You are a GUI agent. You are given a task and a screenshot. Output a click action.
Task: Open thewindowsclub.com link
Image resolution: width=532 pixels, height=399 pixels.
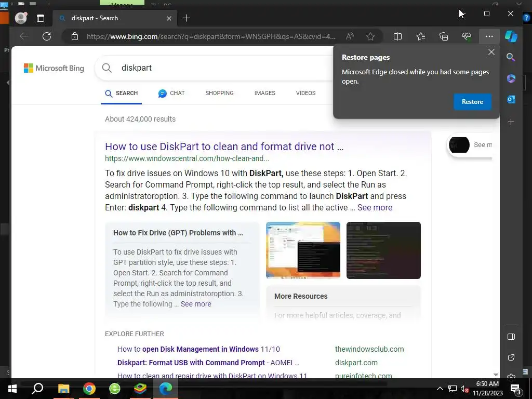click(x=369, y=349)
